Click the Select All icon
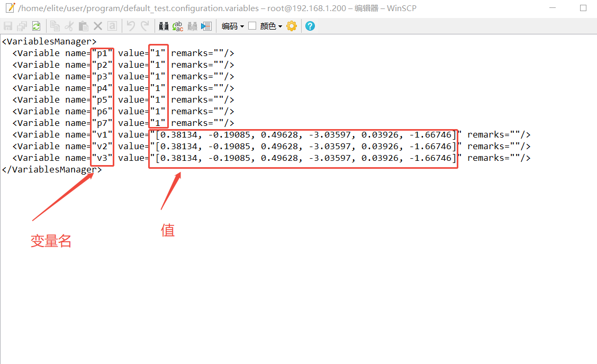 pos(112,26)
